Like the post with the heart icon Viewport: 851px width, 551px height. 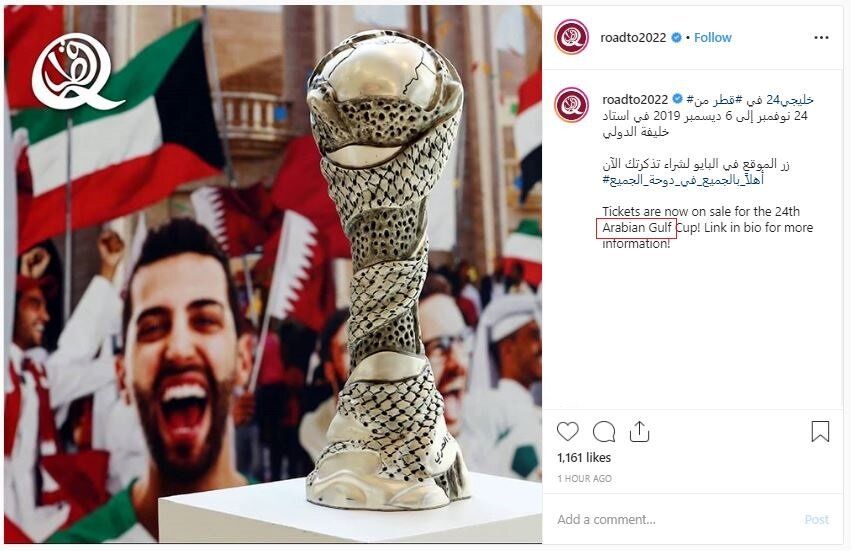pos(568,432)
